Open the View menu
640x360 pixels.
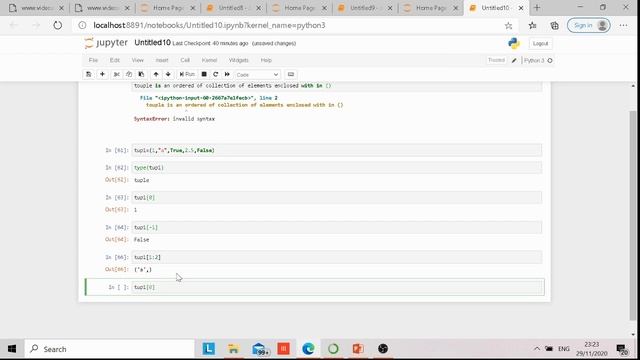click(138, 60)
